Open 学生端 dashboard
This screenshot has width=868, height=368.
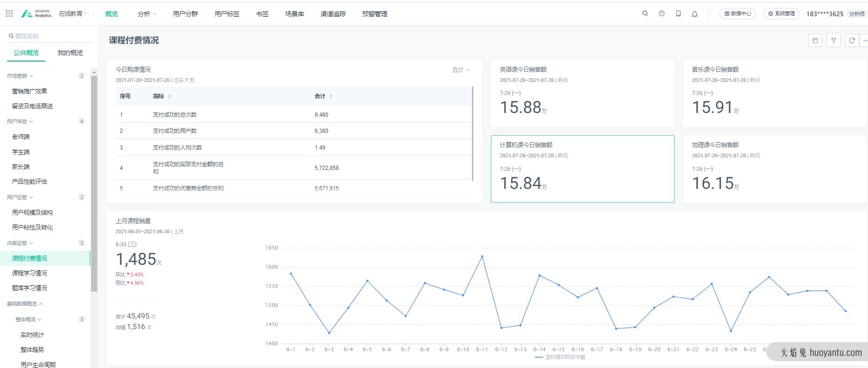coord(21,152)
